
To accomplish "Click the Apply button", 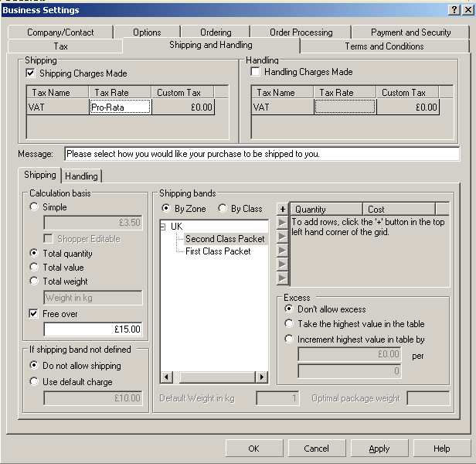I will pyautogui.click(x=379, y=449).
